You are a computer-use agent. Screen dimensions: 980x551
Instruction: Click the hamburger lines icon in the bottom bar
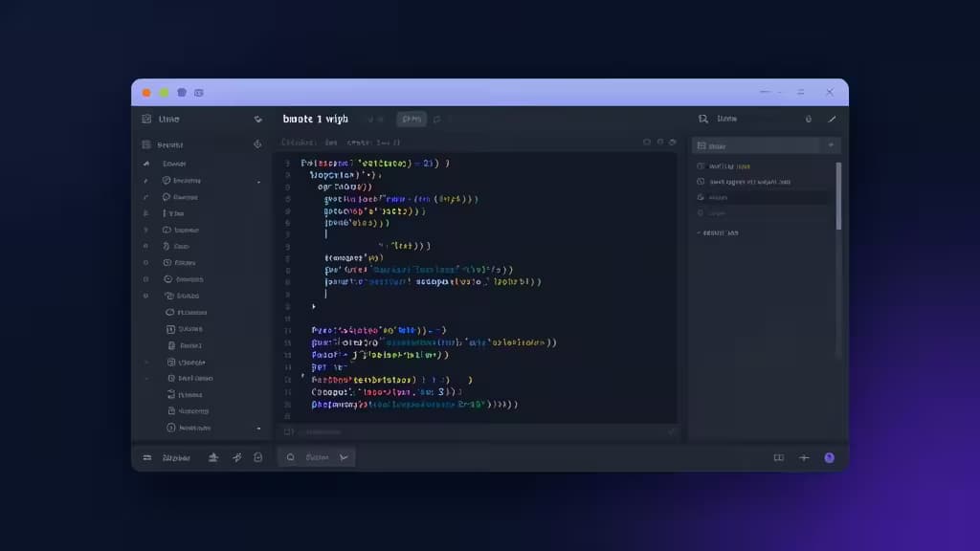[146, 458]
